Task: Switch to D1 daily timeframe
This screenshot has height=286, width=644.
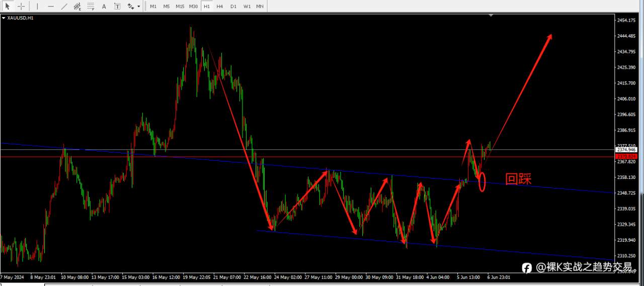Action: (x=233, y=7)
